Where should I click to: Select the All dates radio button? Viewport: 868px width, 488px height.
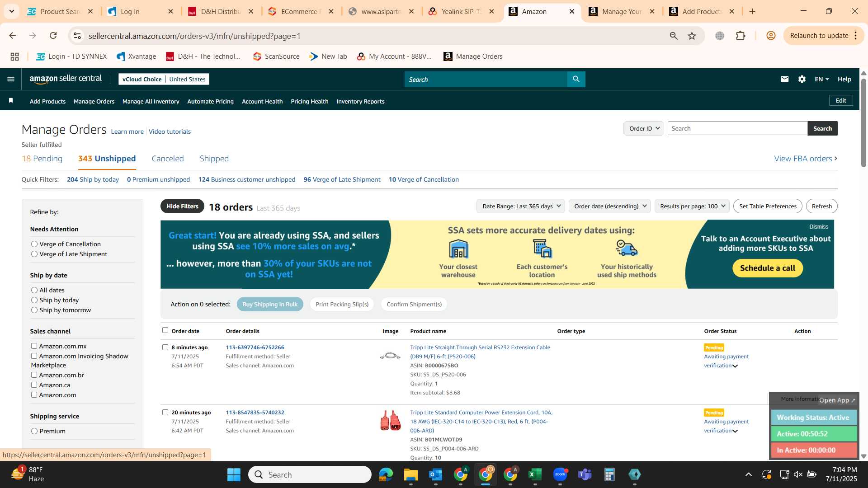(x=34, y=290)
